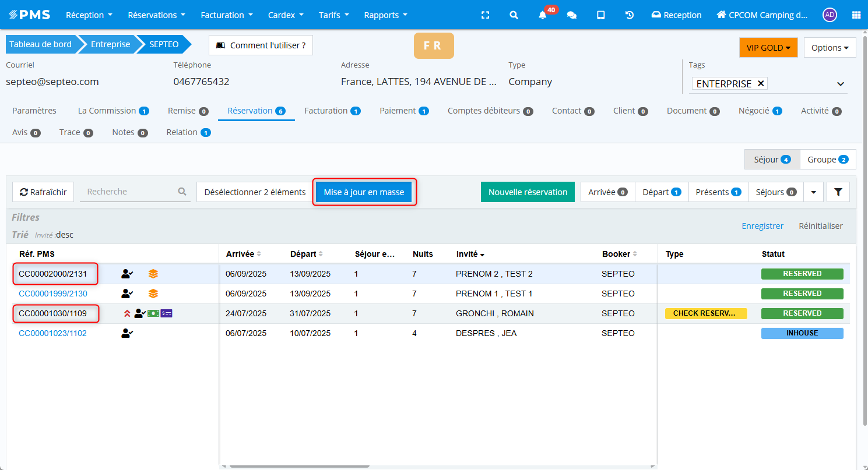Switch to Groupe view
The width and height of the screenshot is (868, 470).
(827, 160)
